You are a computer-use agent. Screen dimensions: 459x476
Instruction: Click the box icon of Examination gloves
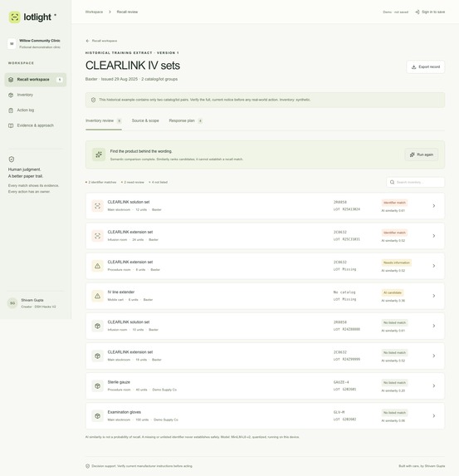click(x=97, y=416)
